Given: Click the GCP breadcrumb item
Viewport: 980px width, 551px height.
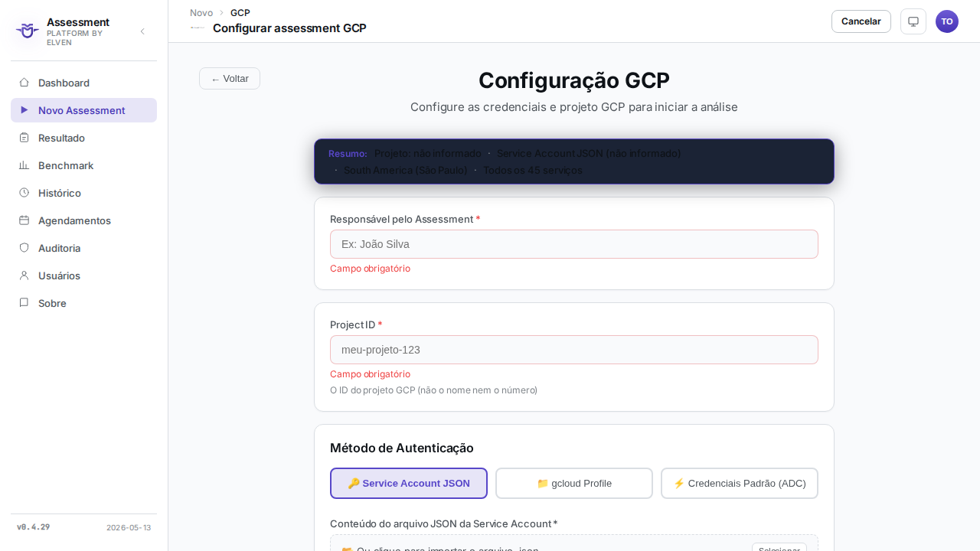Looking at the screenshot, I should [x=240, y=13].
